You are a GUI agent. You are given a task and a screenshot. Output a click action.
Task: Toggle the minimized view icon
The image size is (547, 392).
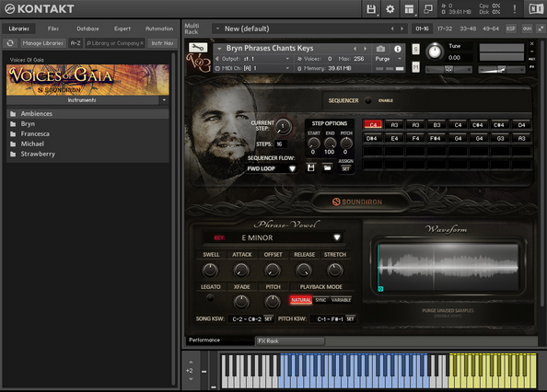coord(427,9)
